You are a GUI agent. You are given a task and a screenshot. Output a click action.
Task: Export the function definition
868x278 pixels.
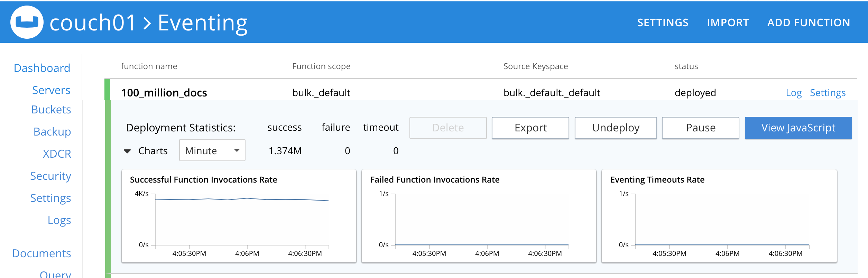point(530,128)
